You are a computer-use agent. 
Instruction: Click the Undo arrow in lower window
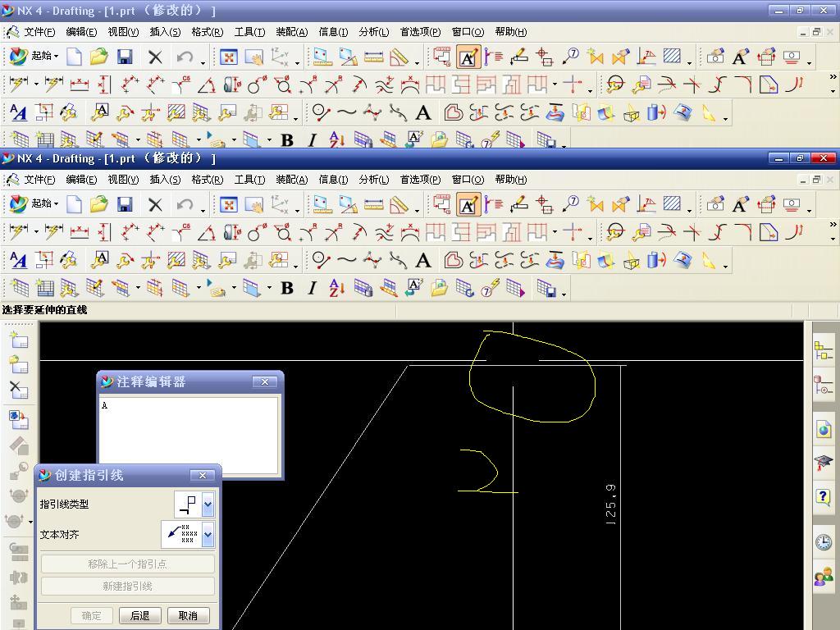coord(185,204)
